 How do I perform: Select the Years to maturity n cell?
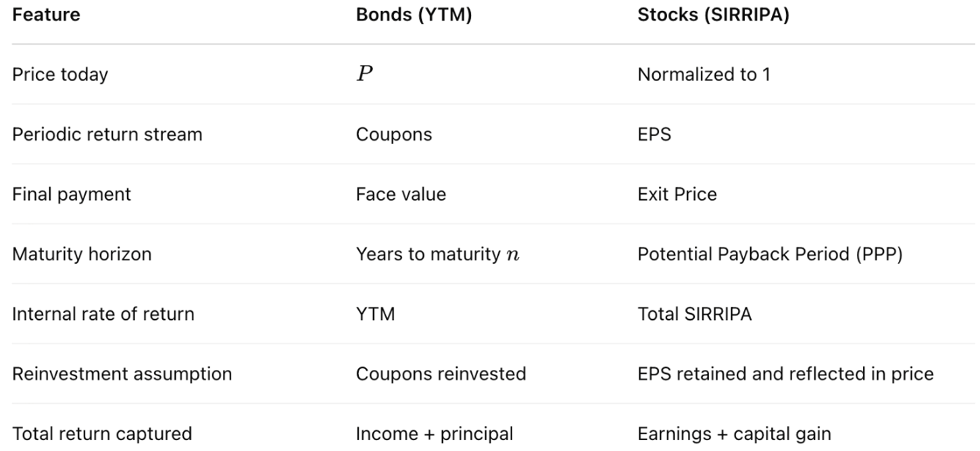click(438, 254)
